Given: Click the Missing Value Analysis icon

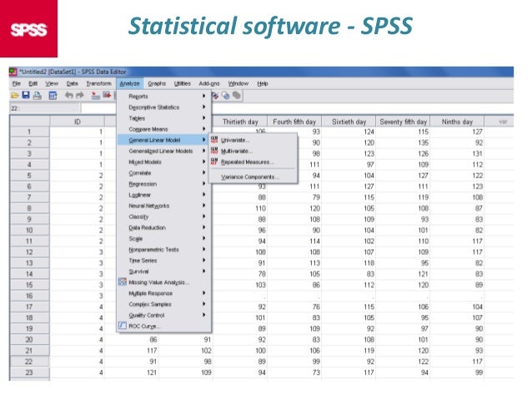Looking at the screenshot, I should tap(123, 282).
